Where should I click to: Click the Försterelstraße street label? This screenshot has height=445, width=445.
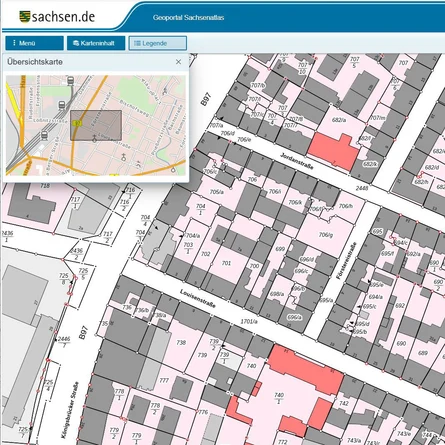[347, 260]
